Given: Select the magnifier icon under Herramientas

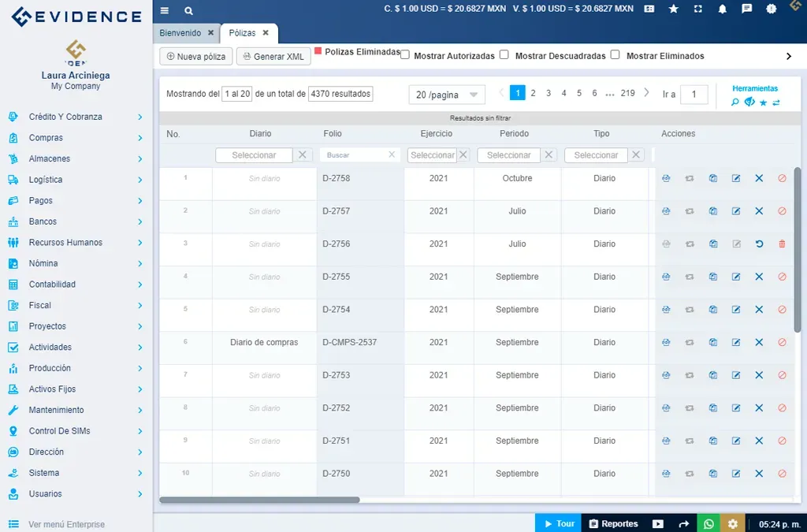Looking at the screenshot, I should point(734,102).
